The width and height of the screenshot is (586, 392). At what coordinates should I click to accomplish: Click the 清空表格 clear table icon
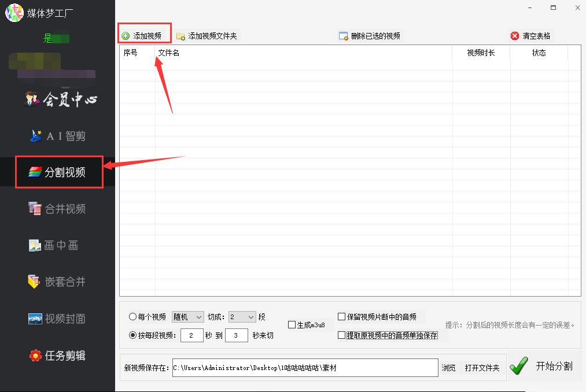[531, 35]
